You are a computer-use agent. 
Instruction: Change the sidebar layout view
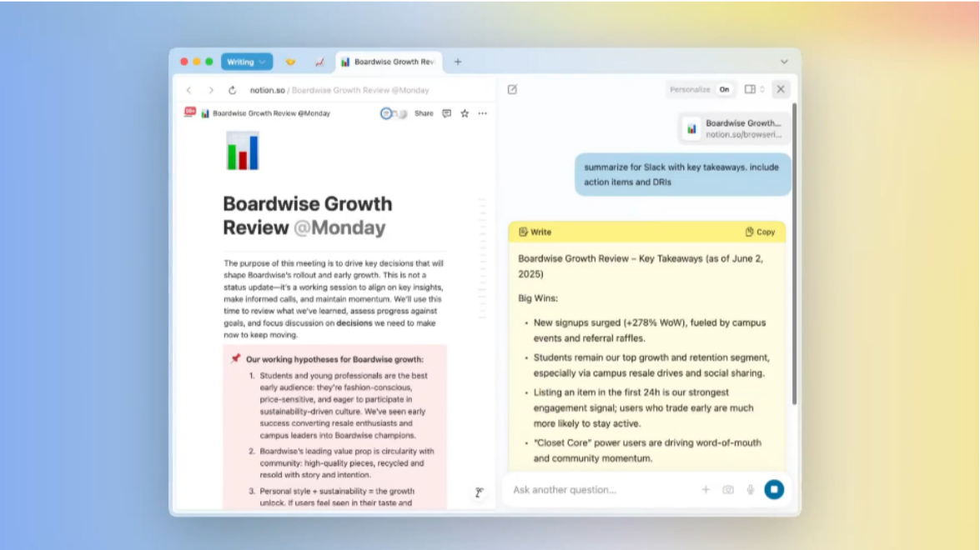754,90
